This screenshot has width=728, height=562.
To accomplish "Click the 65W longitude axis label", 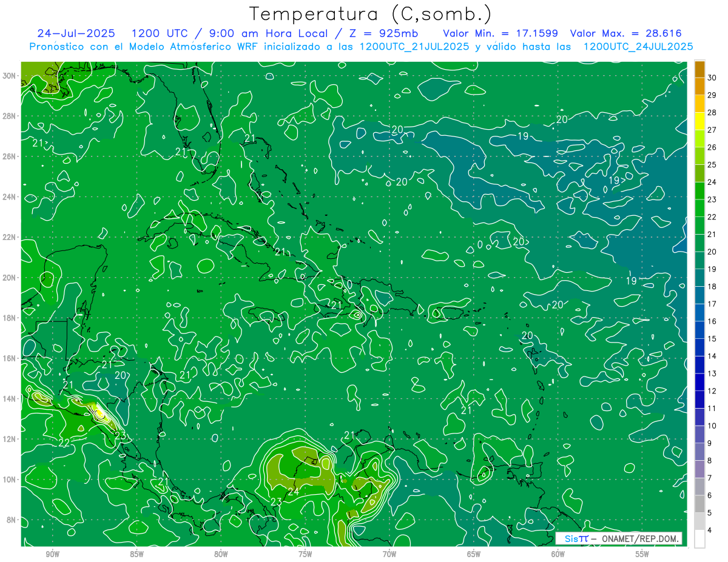I will 474,555.
